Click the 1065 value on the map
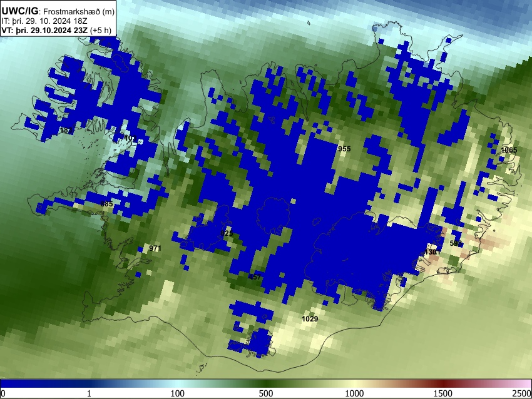The image size is (532, 399). [x=509, y=150]
